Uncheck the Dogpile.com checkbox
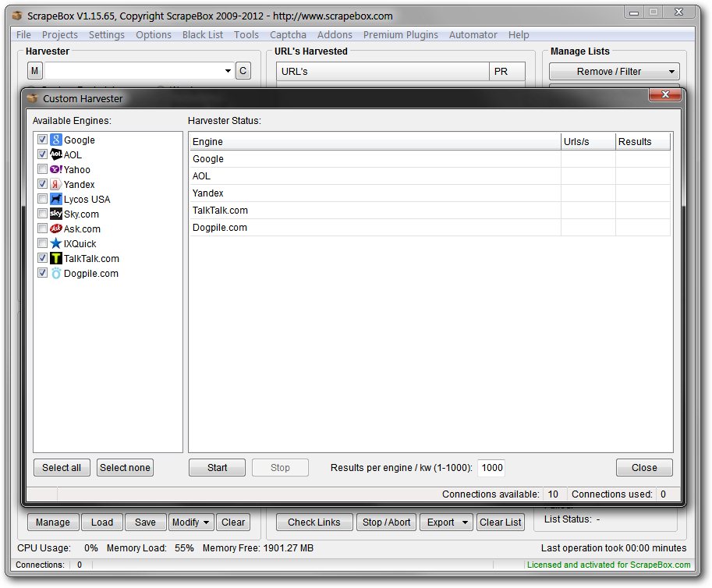The width and height of the screenshot is (712, 588). [43, 274]
